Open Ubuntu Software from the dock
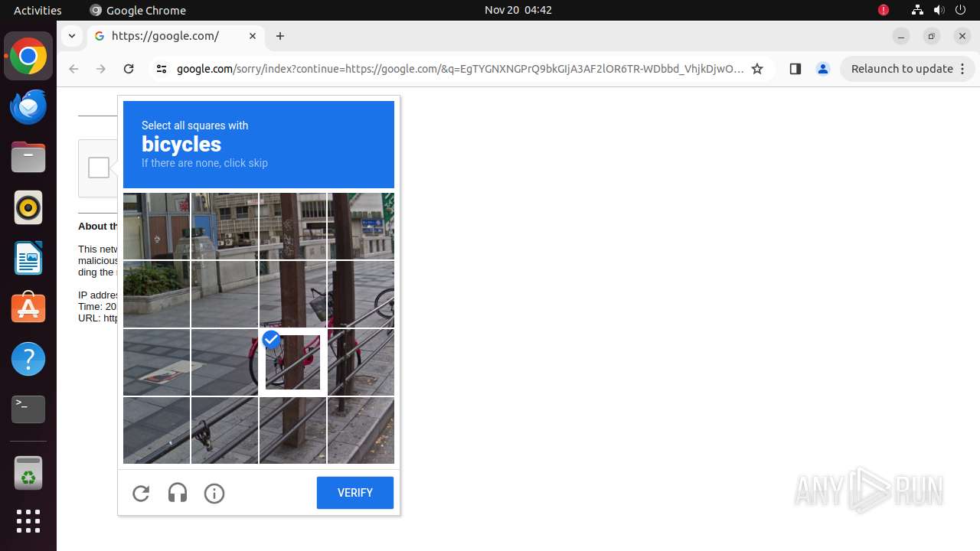Image resolution: width=980 pixels, height=551 pixels. pos(28,308)
